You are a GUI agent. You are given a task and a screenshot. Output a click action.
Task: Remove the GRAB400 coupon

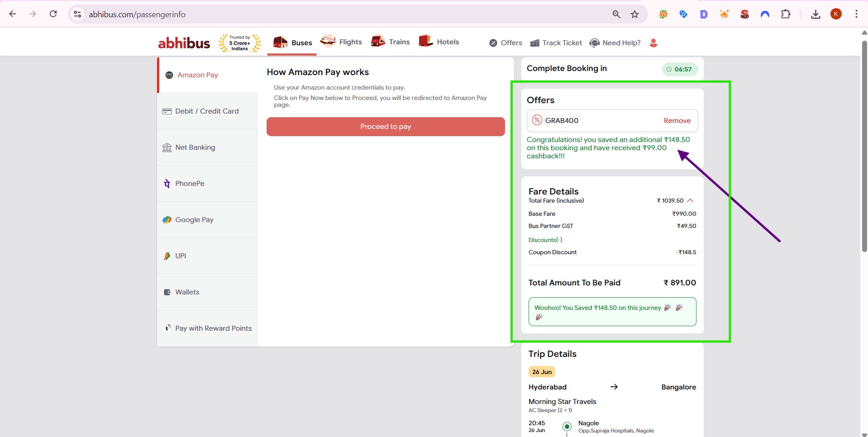pos(677,121)
